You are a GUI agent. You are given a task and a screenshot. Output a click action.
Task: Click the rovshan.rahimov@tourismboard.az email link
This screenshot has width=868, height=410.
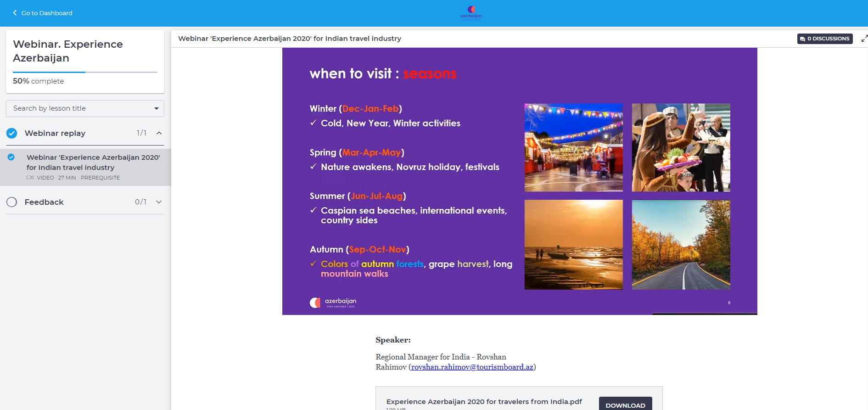pyautogui.click(x=472, y=367)
